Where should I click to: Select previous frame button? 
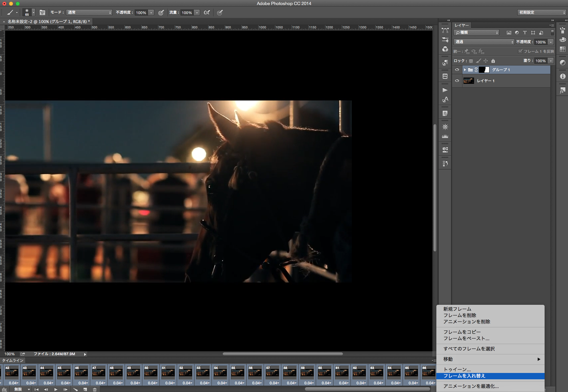tap(46, 389)
